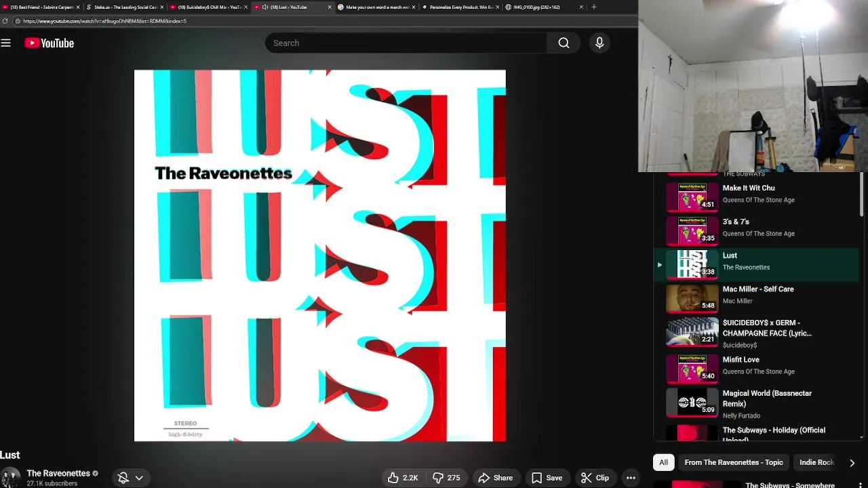Image resolution: width=868 pixels, height=488 pixels.
Task: Create a Clip of this video
Action: point(595,478)
